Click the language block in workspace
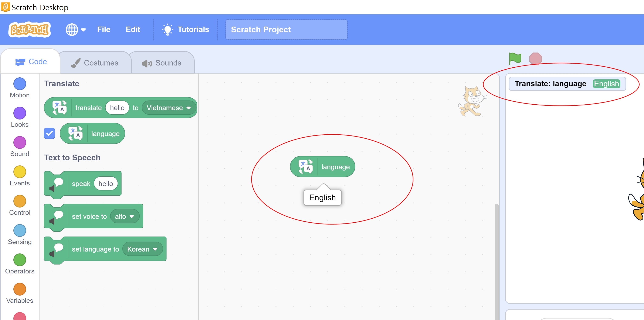Screen dimensions: 644x320 click(322, 167)
